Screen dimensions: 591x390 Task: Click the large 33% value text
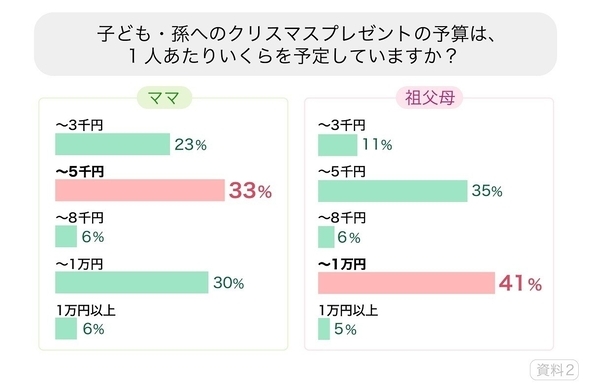250,190
